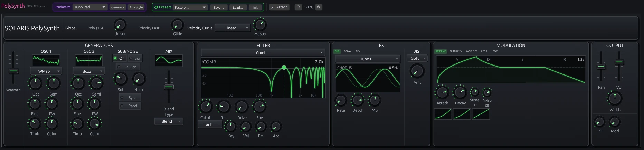Click the Randomize button
This screenshot has height=150, width=644.
click(x=63, y=7)
